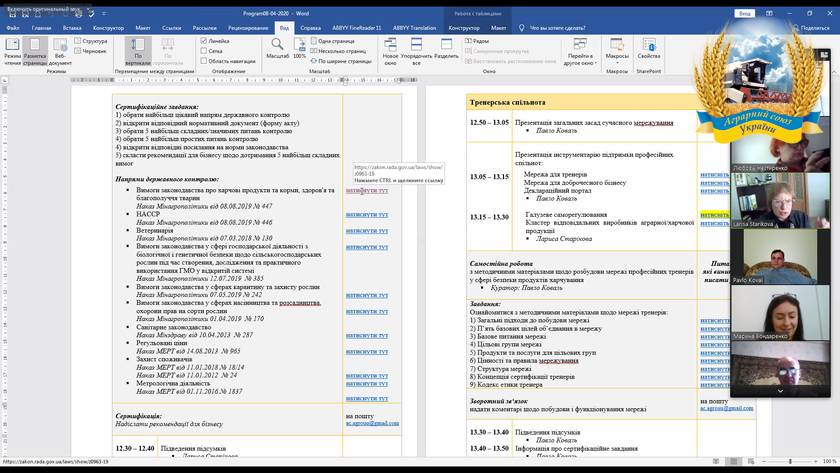Click the Поделиться share button
840x473 pixels.
pyautogui.click(x=811, y=28)
